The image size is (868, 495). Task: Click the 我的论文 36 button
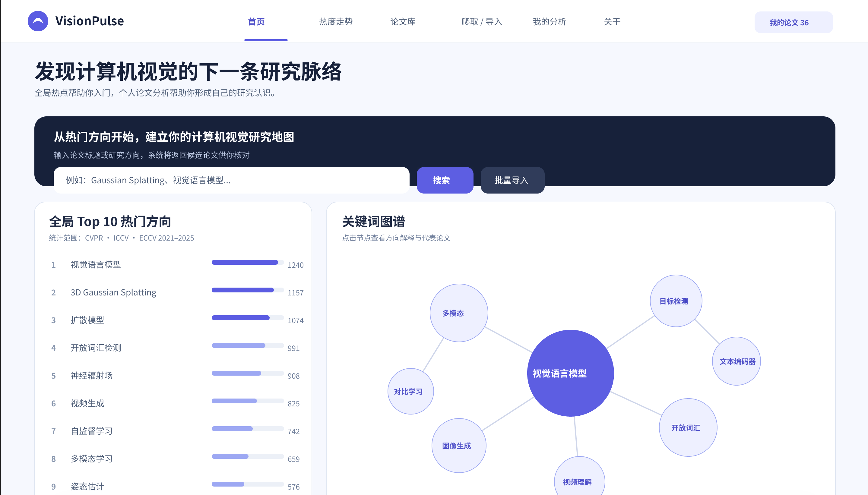point(794,22)
